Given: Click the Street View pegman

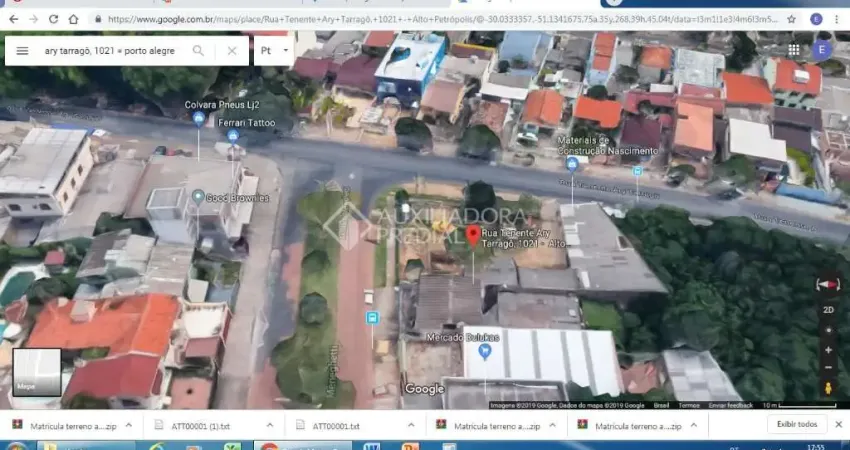Looking at the screenshot, I should coord(828,388).
